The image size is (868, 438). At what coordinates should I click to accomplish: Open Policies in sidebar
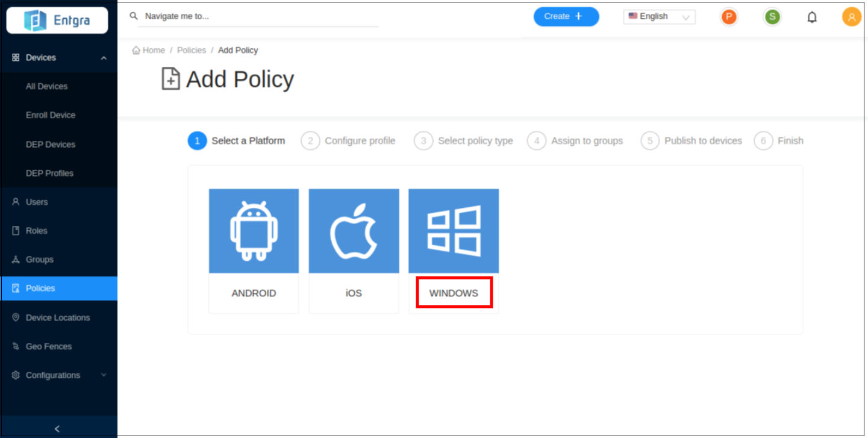point(58,289)
